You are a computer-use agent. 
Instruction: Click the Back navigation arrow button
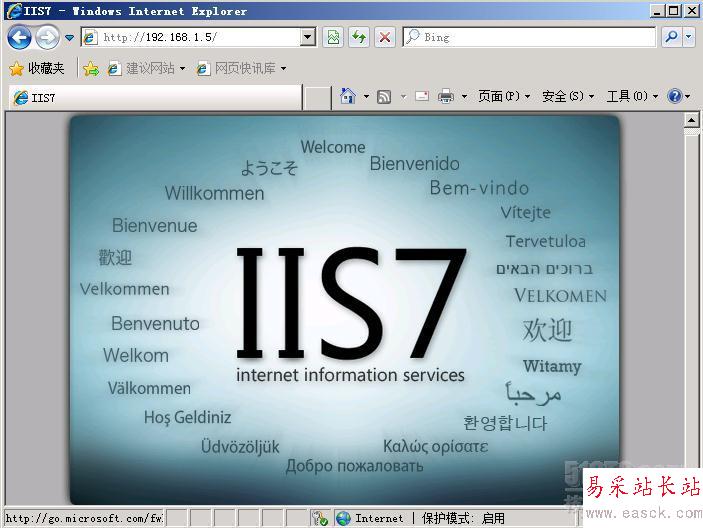19,37
